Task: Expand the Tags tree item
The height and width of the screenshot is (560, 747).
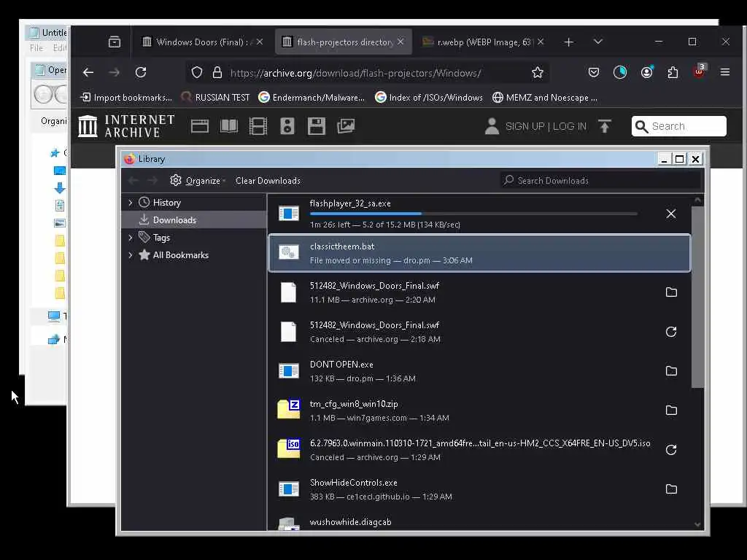Action: (131, 238)
